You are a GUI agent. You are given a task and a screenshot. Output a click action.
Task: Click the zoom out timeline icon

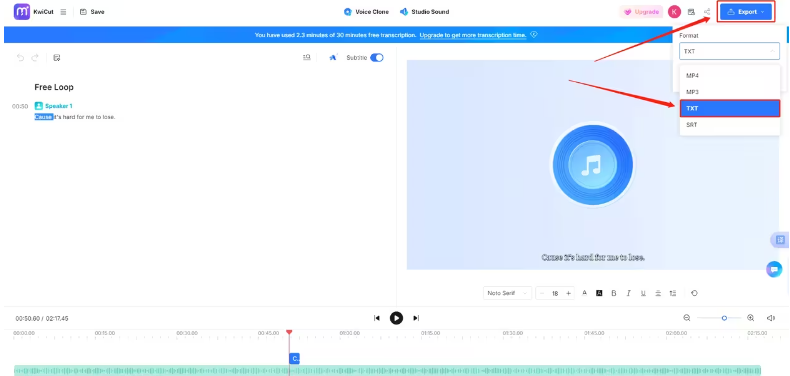pyautogui.click(x=687, y=318)
